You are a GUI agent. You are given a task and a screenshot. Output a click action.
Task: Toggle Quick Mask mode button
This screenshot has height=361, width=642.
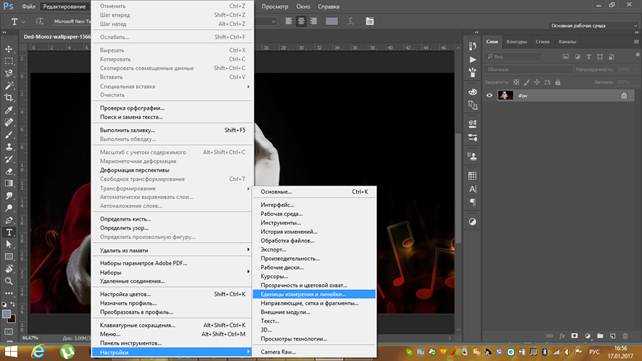[x=8, y=332]
